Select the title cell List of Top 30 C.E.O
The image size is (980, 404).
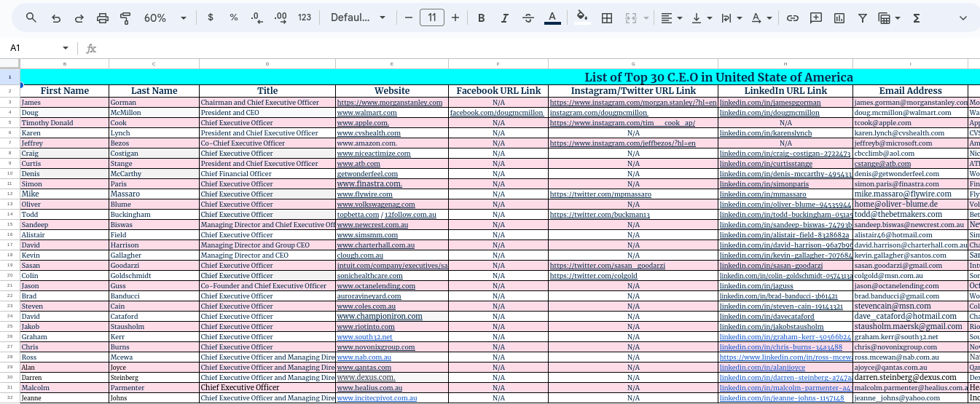click(x=718, y=77)
